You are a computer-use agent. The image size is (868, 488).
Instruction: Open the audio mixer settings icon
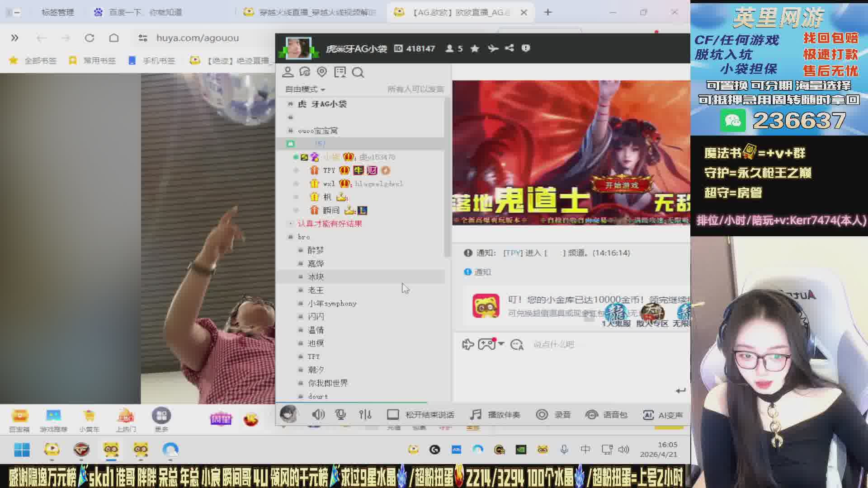click(365, 414)
